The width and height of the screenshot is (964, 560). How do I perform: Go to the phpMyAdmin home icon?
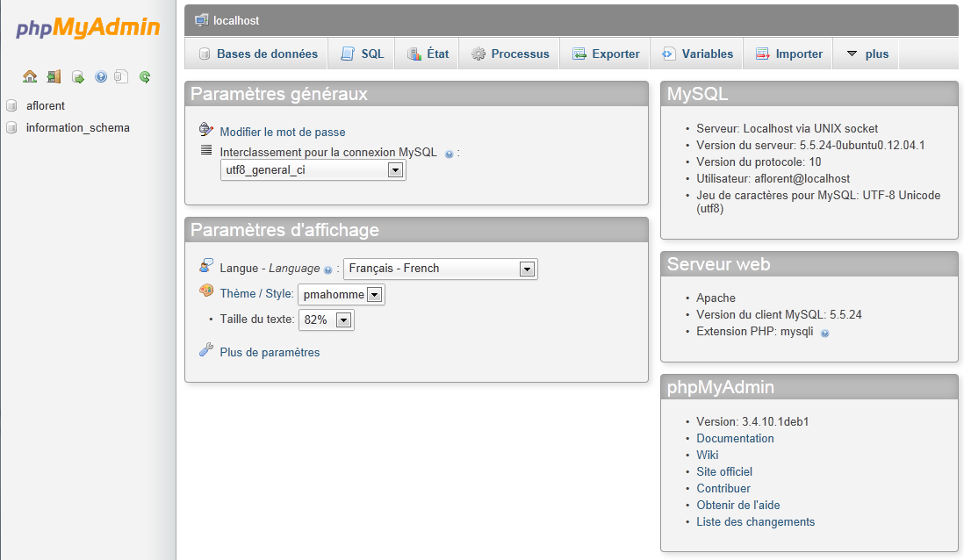[x=30, y=77]
